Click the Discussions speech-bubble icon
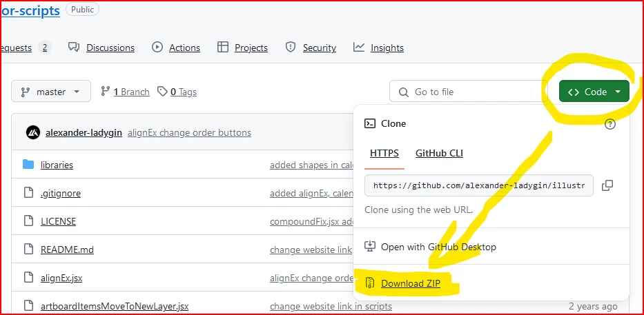The width and height of the screenshot is (644, 315). click(x=74, y=47)
